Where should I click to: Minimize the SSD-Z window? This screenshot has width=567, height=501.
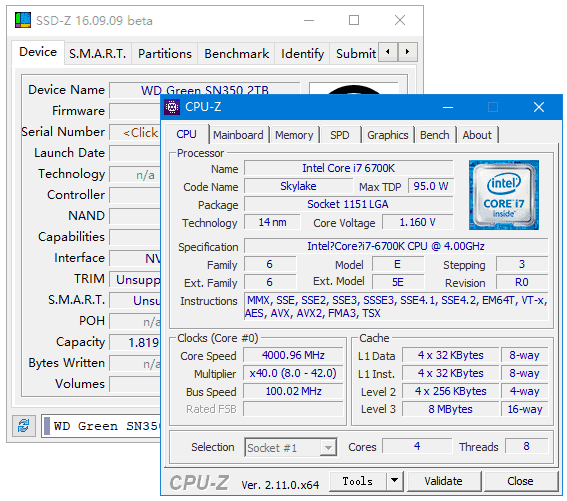pyautogui.click(x=309, y=20)
